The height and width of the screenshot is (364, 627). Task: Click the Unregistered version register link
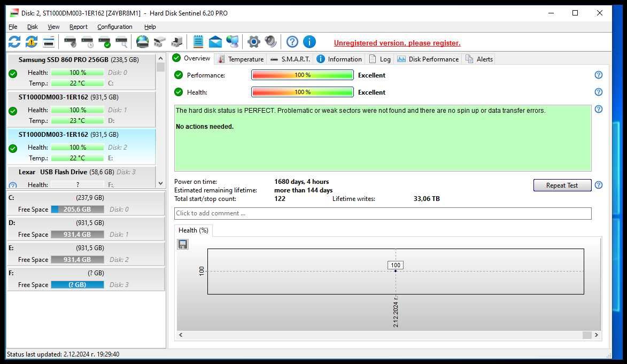point(397,43)
